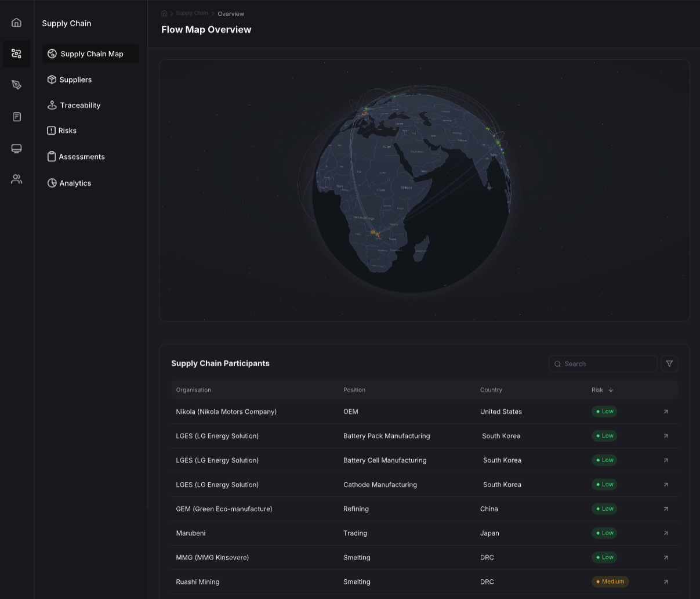Open the users icon in left rail

16,179
